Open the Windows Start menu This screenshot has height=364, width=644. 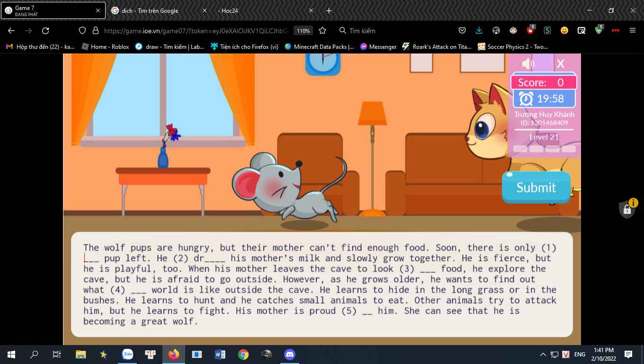(x=11, y=354)
